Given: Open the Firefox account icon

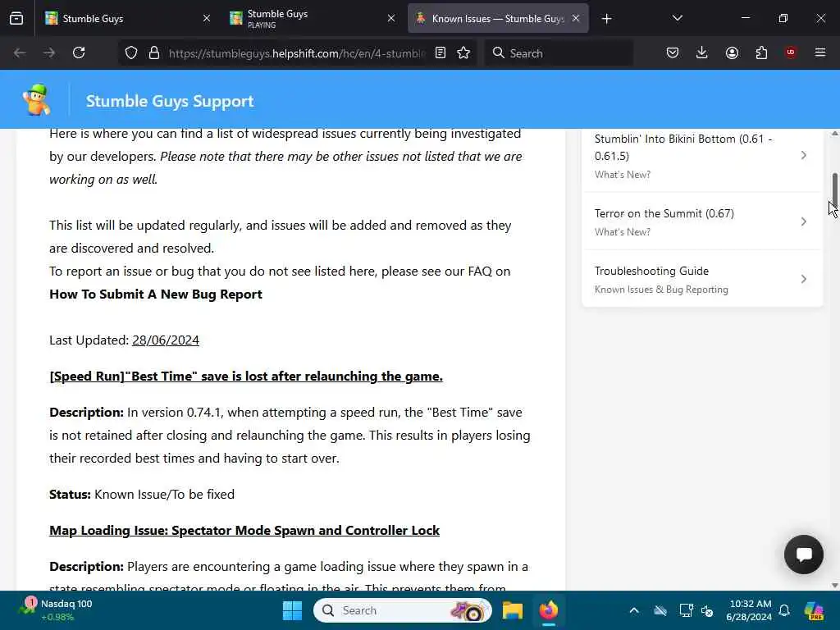Looking at the screenshot, I should click(x=732, y=52).
